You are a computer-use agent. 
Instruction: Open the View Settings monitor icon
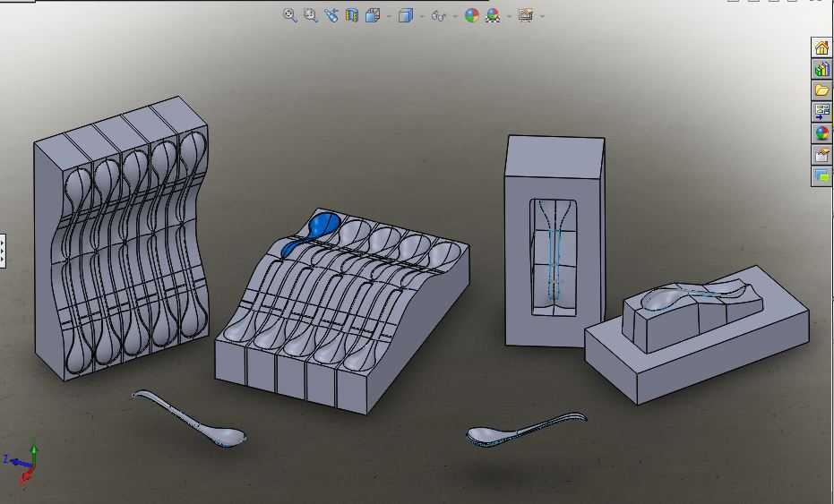point(526,15)
